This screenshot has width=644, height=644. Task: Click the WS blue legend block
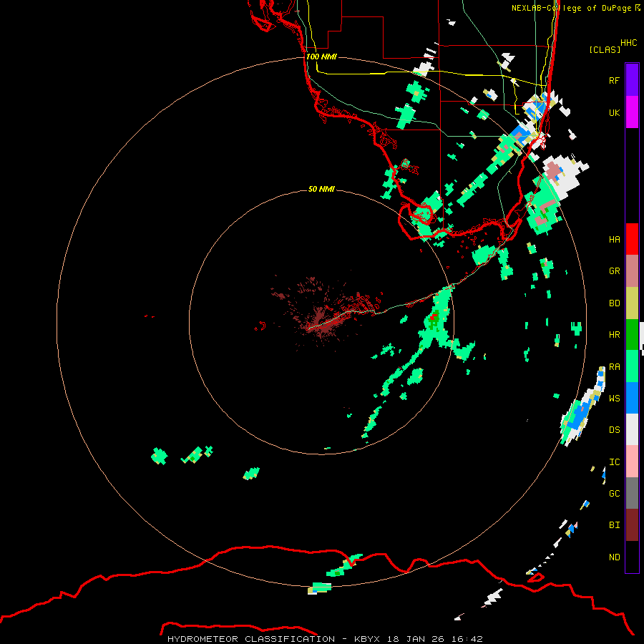(x=632, y=398)
